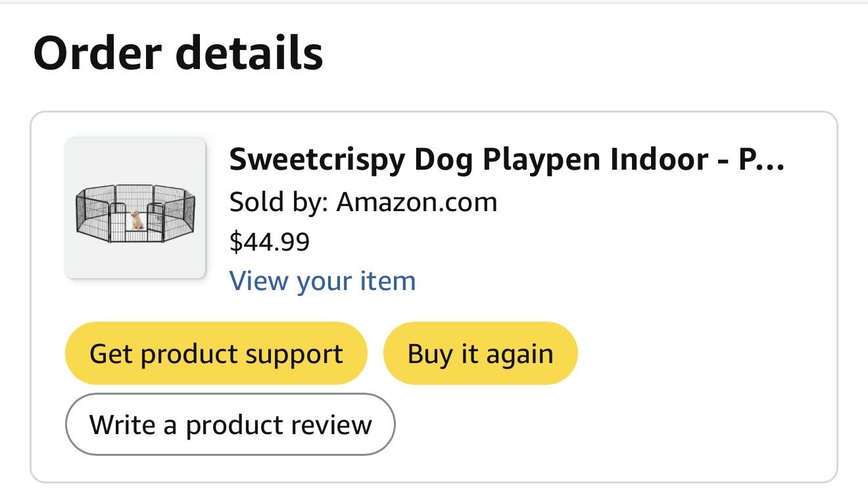Click the word item in blue link
The height and width of the screenshot is (492, 868).
coord(388,281)
